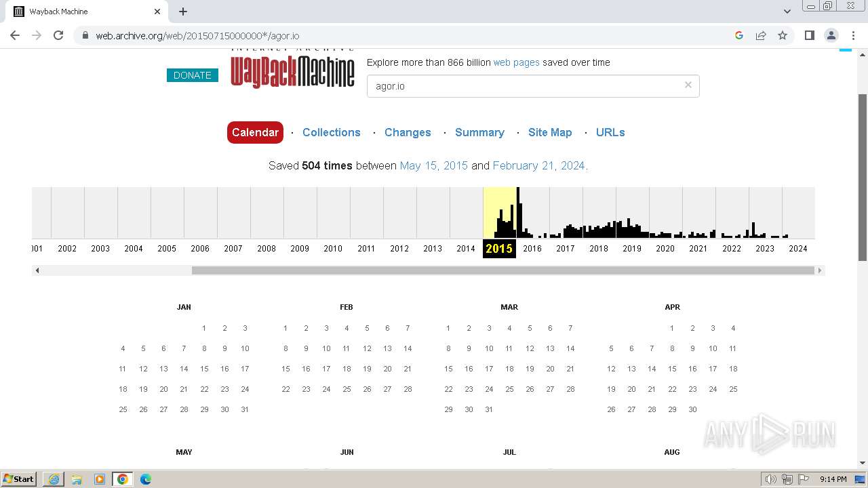Click the APR month heading
This screenshot has height=488, width=868.
click(672, 307)
